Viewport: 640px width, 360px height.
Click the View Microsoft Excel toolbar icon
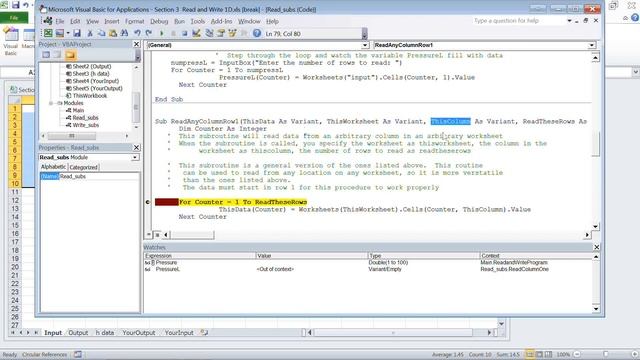click(48, 33)
